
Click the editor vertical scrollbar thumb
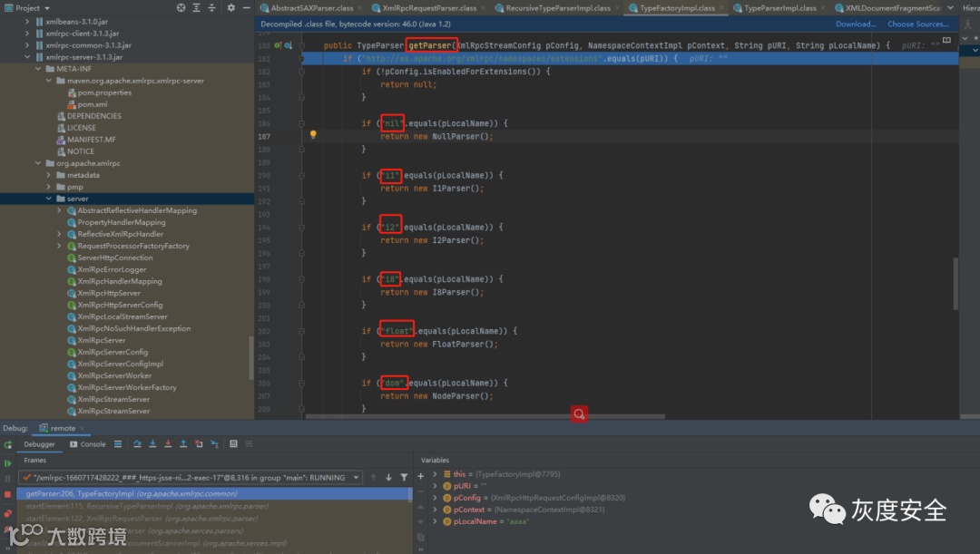pyautogui.click(x=955, y=283)
